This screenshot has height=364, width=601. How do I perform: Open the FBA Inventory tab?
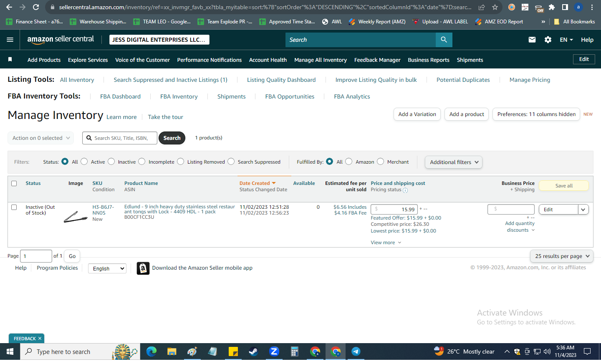click(x=179, y=96)
